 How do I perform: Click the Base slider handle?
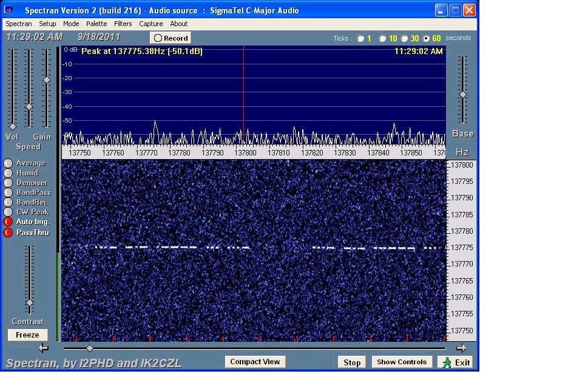point(463,95)
